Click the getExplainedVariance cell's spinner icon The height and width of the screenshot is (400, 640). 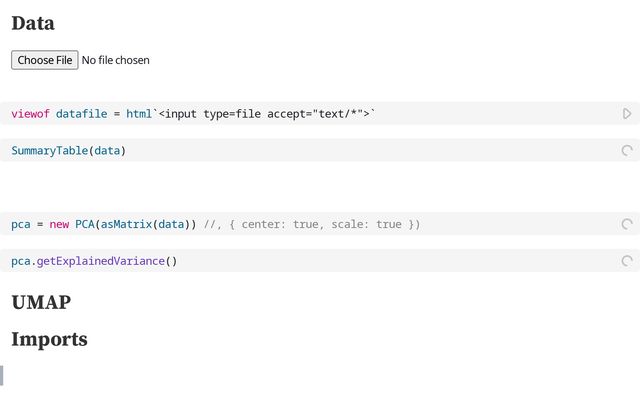[627, 261]
